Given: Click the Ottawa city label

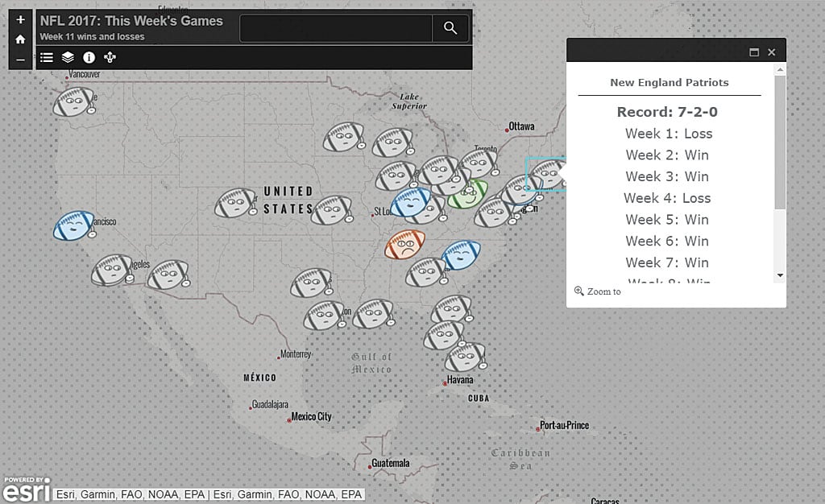Looking at the screenshot, I should 521,126.
